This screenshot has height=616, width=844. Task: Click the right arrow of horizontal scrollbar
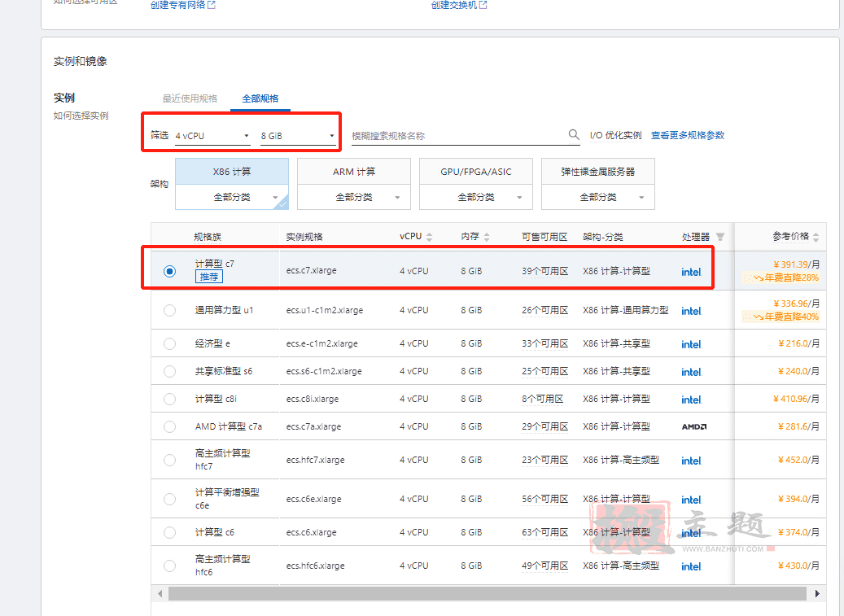click(817, 593)
